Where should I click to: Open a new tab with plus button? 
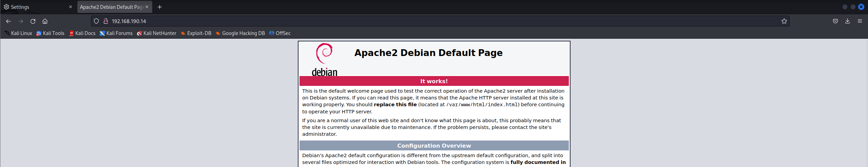pyautogui.click(x=159, y=7)
